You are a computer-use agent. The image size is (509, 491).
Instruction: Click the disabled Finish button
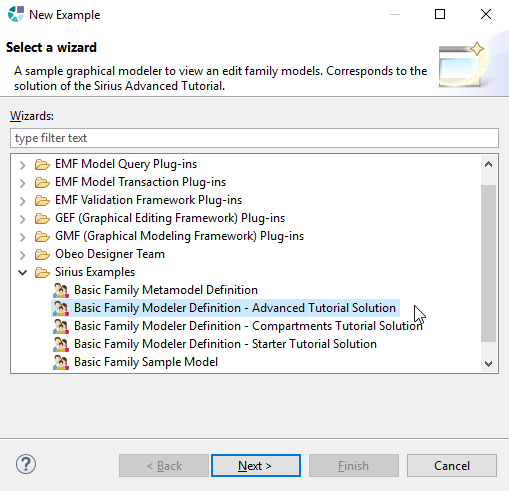pyautogui.click(x=354, y=465)
